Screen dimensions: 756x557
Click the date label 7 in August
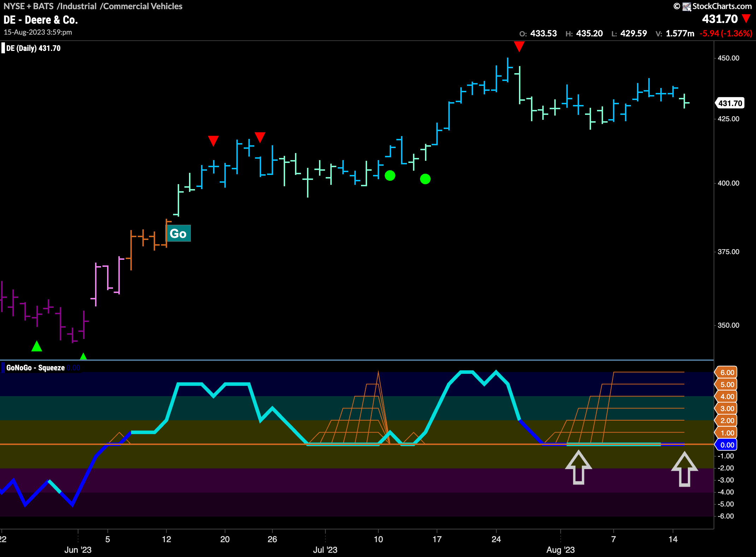click(614, 539)
